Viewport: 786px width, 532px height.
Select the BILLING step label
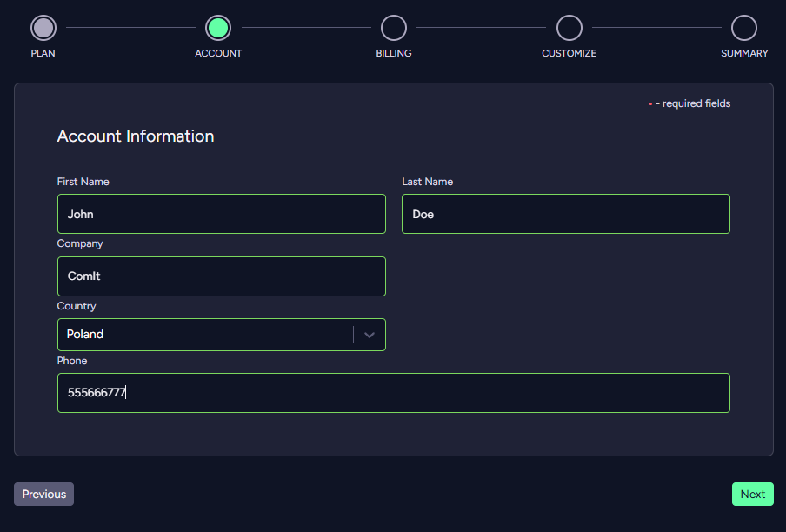click(x=394, y=52)
